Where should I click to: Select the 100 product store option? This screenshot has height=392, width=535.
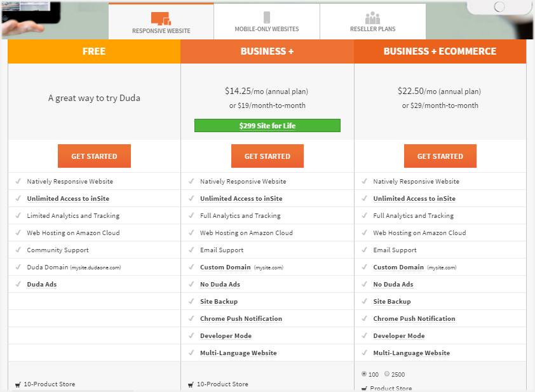364,374
